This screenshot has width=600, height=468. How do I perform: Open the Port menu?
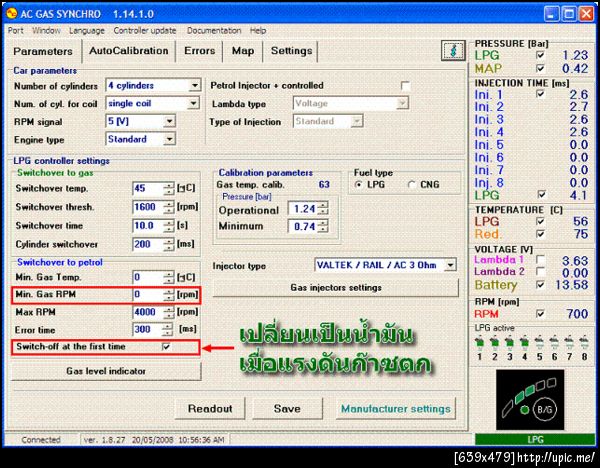coord(16,31)
